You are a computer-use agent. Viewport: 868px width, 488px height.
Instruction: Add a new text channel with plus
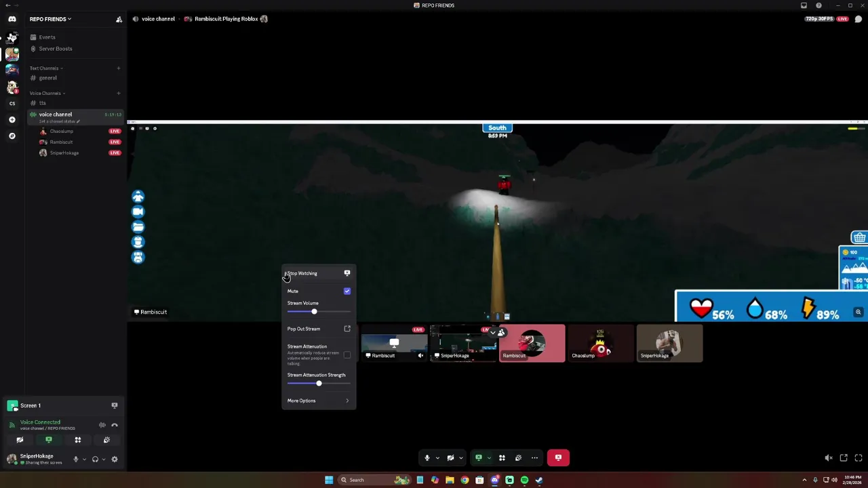(x=119, y=68)
